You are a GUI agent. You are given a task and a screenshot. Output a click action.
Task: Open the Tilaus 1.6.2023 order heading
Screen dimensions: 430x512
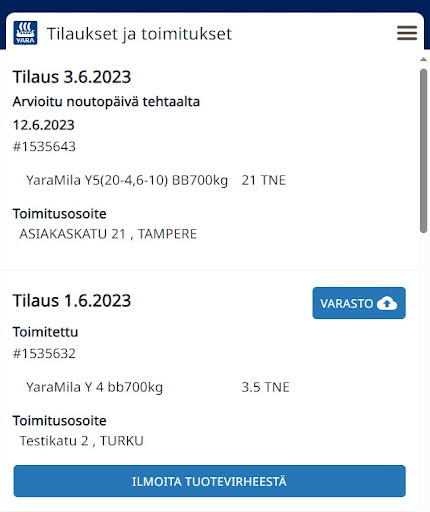click(x=72, y=301)
